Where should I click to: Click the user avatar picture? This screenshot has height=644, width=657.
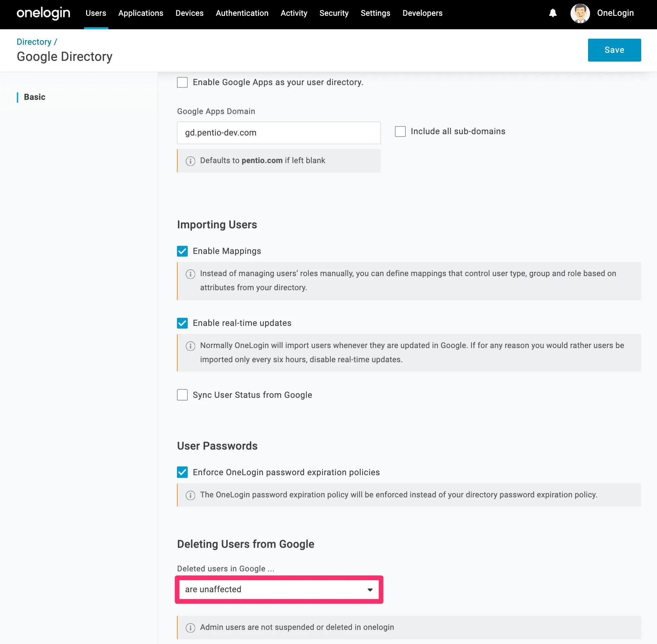[580, 13]
